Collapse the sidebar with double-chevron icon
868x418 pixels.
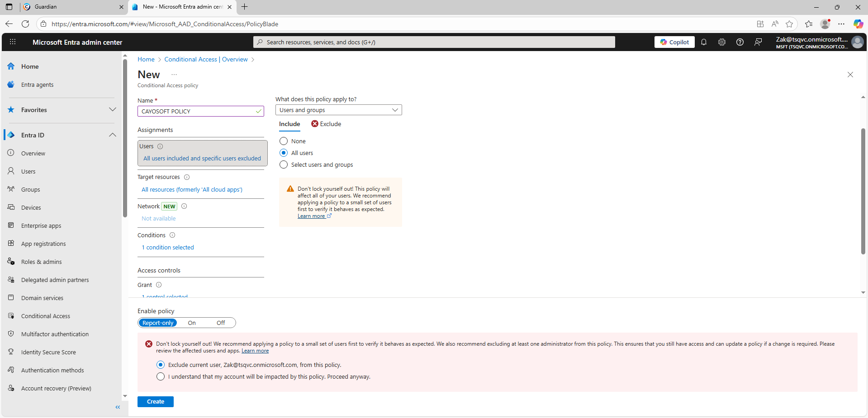118,407
